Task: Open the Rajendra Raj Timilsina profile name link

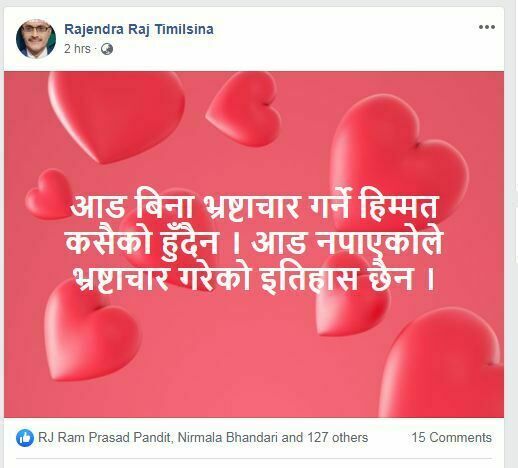Action: click(139, 29)
